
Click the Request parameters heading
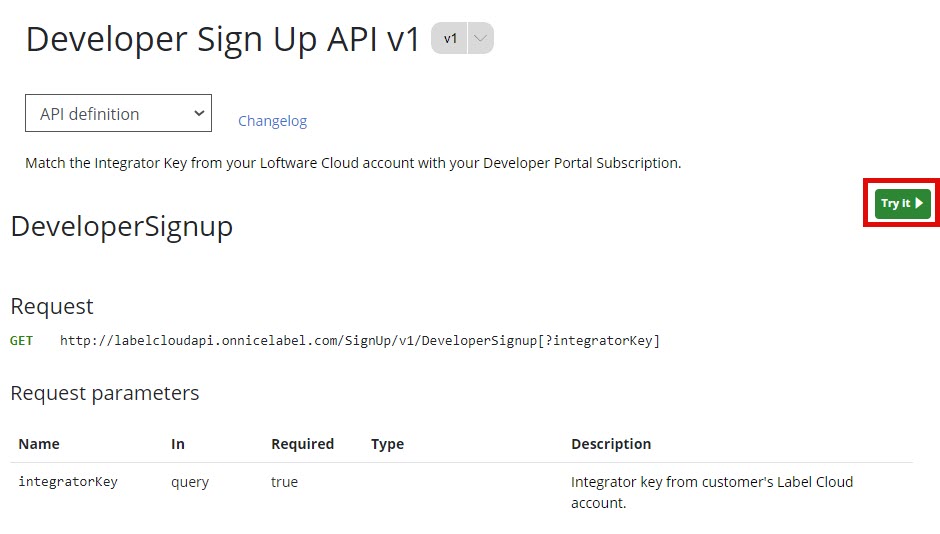click(x=104, y=393)
